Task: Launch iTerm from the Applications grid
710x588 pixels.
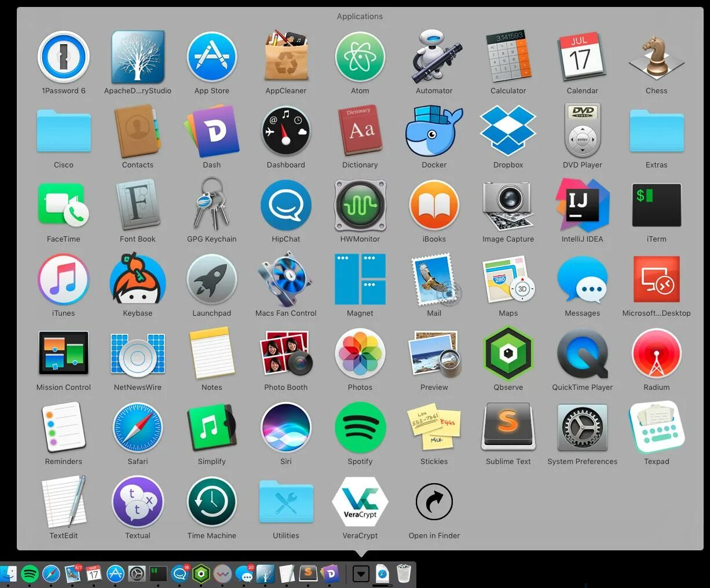Action: 657,206
